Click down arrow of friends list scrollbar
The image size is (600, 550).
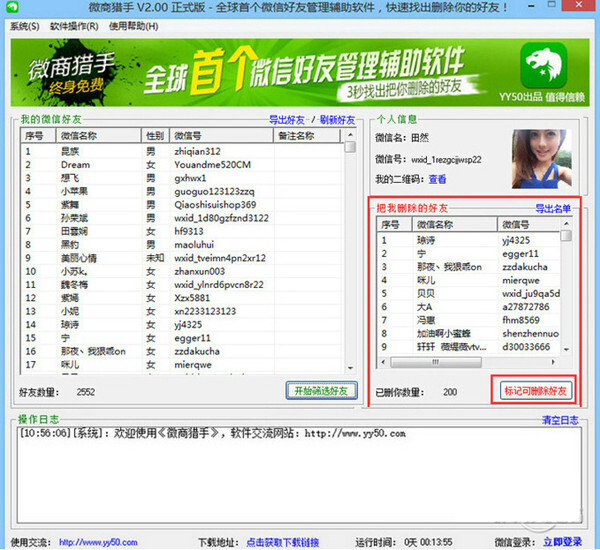[350, 368]
